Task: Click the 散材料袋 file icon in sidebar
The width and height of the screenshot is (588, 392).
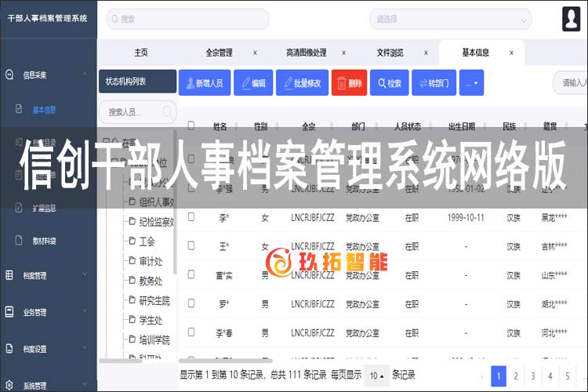Action: click(x=18, y=241)
